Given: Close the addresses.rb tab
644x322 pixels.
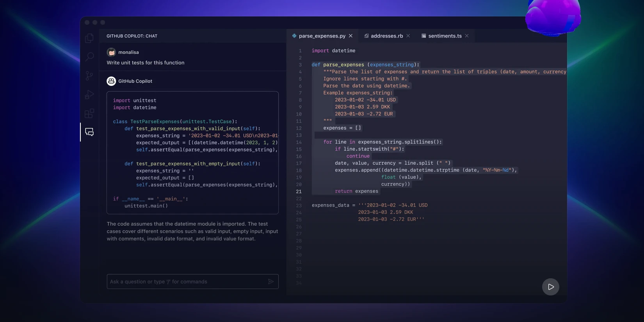Looking at the screenshot, I should pos(408,36).
